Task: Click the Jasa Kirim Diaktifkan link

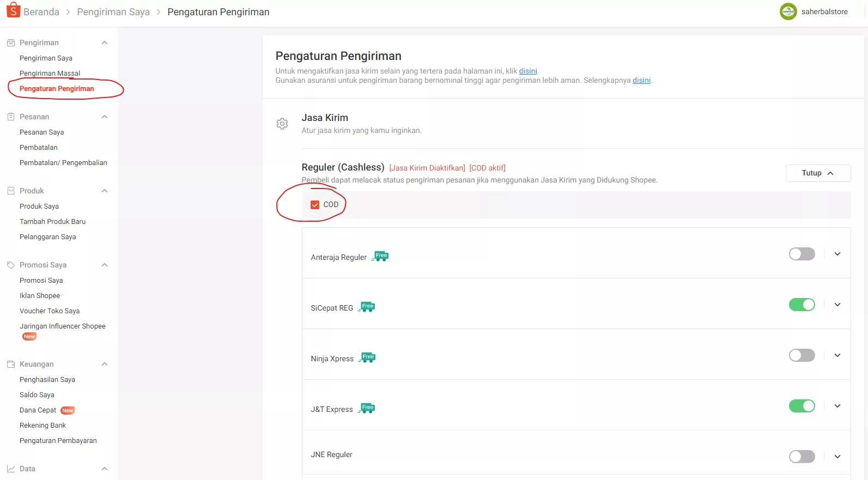Action: pos(427,167)
